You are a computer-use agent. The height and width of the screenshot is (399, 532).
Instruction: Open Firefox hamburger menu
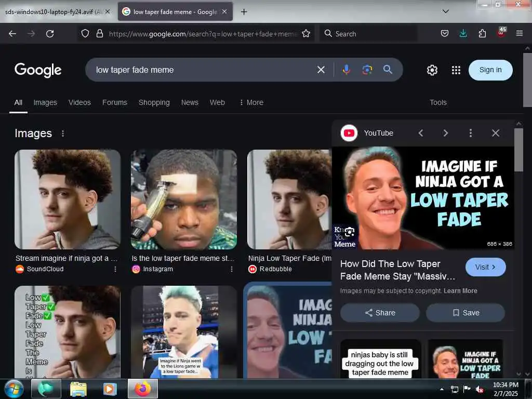click(520, 33)
